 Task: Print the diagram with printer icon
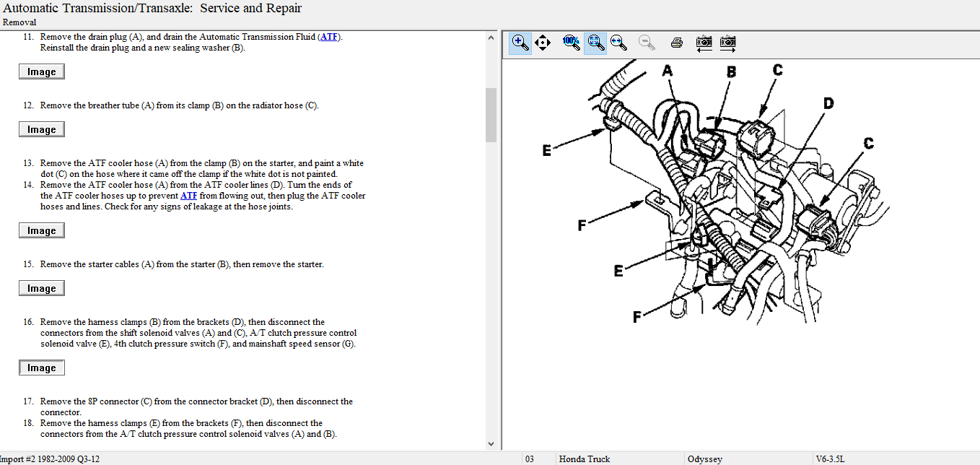676,43
